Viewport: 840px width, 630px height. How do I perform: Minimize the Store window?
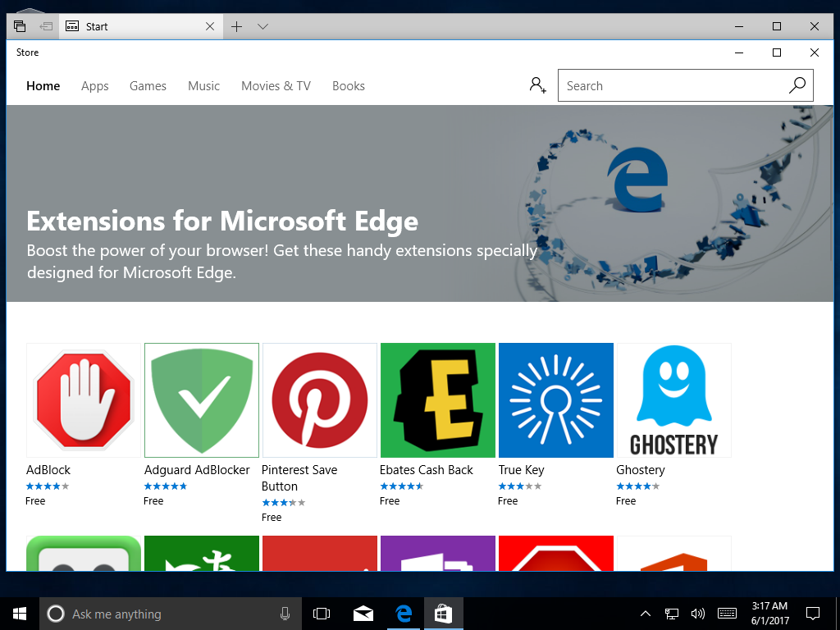pyautogui.click(x=739, y=52)
